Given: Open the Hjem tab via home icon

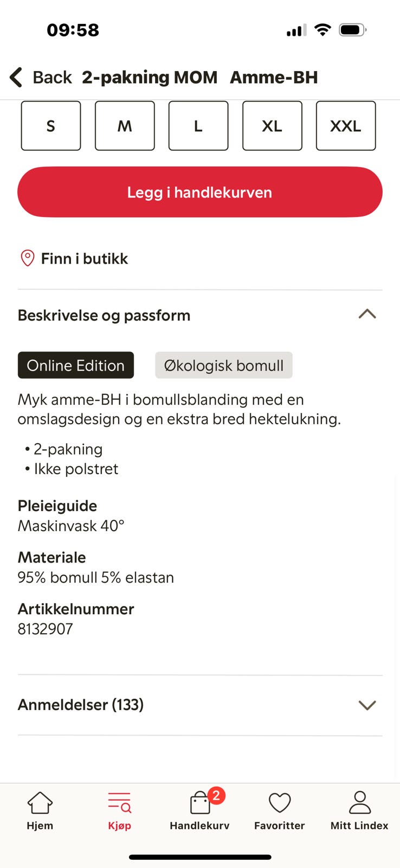Looking at the screenshot, I should click(x=40, y=803).
